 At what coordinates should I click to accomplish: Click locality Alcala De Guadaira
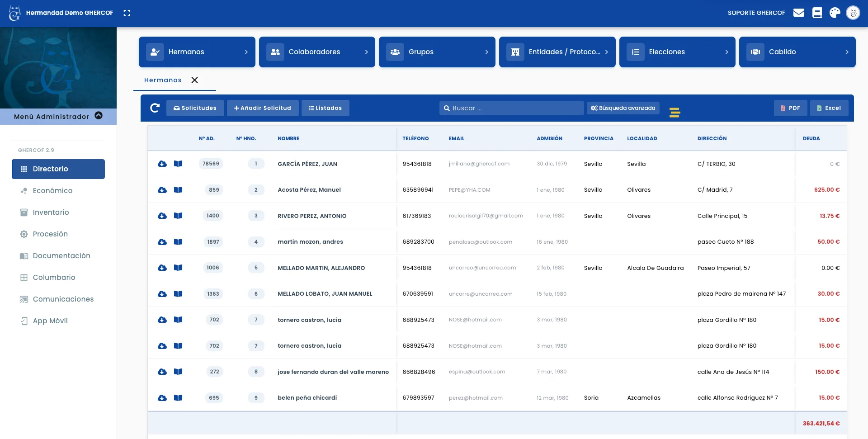coord(655,268)
